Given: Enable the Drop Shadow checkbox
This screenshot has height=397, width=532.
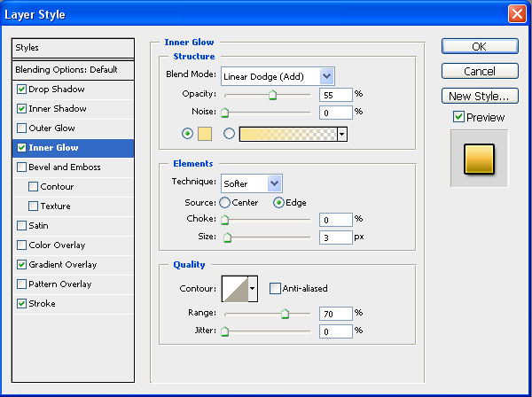Looking at the screenshot, I should (x=21, y=90).
